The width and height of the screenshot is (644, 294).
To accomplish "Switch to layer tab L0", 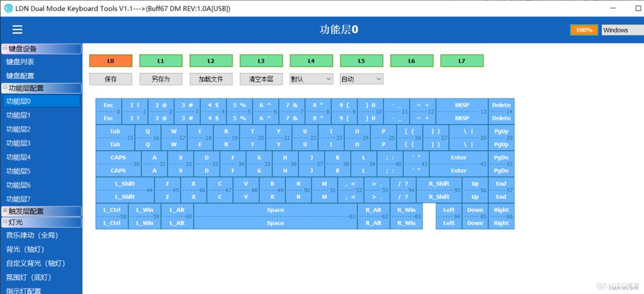I will coord(111,61).
